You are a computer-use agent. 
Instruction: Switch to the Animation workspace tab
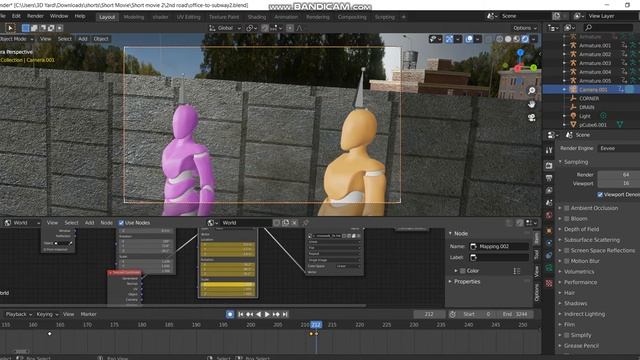point(286,17)
